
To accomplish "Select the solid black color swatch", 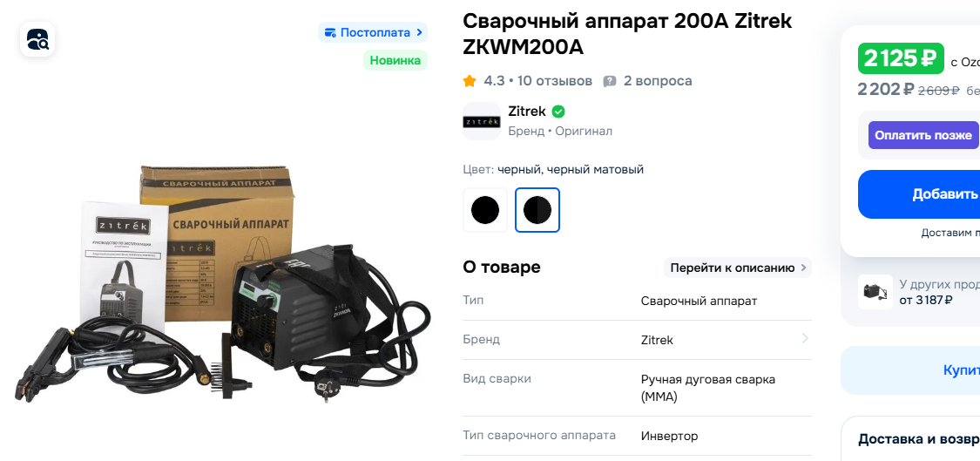I will coord(485,210).
